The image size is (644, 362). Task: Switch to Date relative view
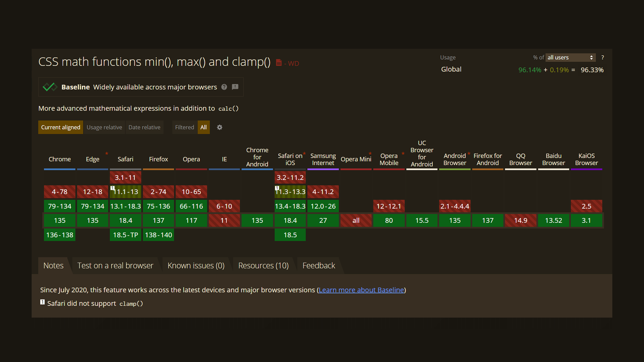[x=144, y=127]
